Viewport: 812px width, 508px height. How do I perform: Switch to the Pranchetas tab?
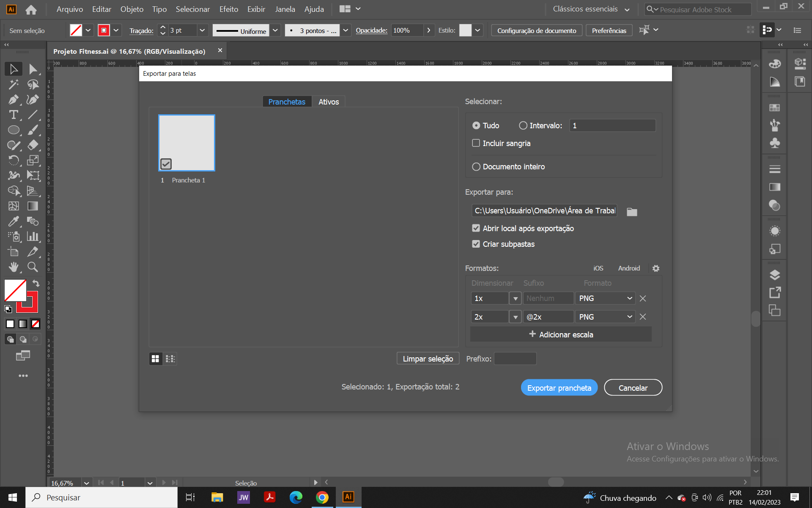point(287,102)
